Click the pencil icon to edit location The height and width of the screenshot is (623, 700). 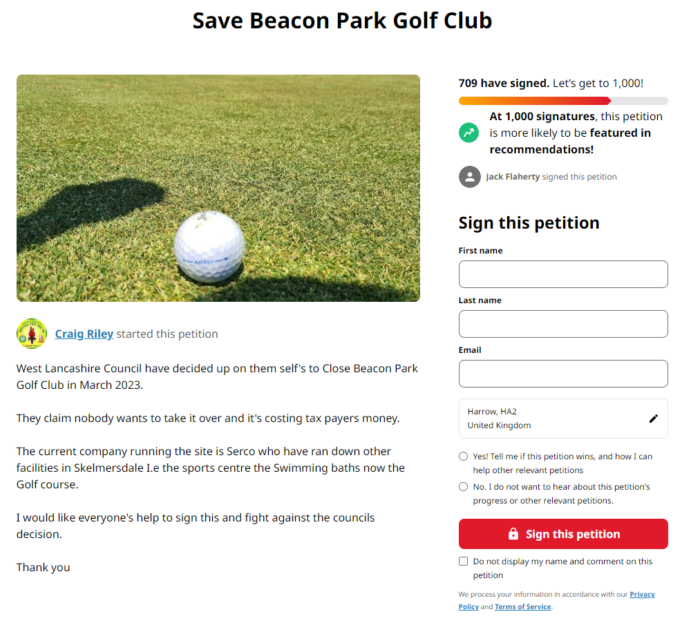(x=653, y=419)
